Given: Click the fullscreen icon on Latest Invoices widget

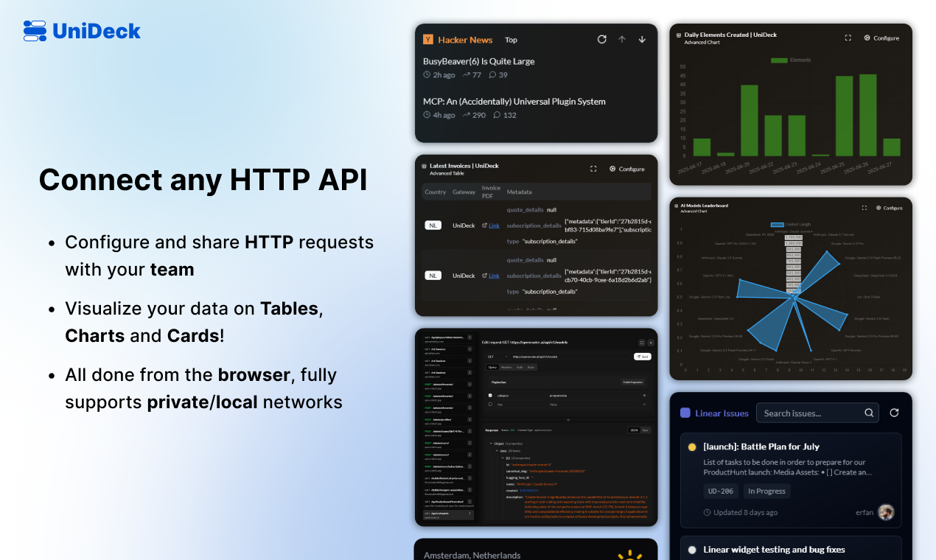Looking at the screenshot, I should coord(593,169).
